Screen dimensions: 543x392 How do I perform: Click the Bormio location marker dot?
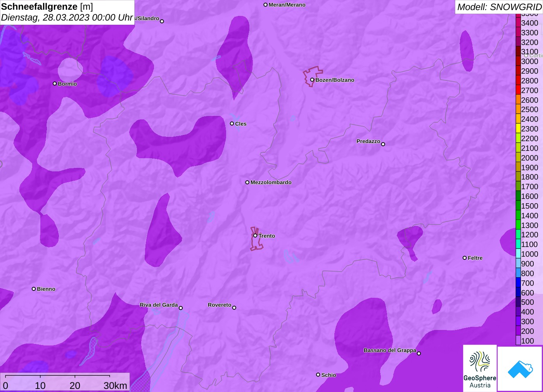55,83
